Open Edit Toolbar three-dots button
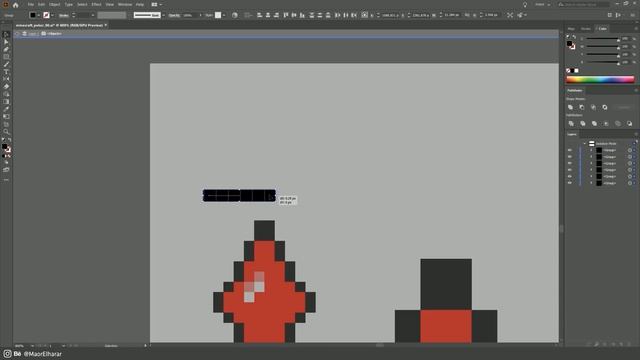 6,180
